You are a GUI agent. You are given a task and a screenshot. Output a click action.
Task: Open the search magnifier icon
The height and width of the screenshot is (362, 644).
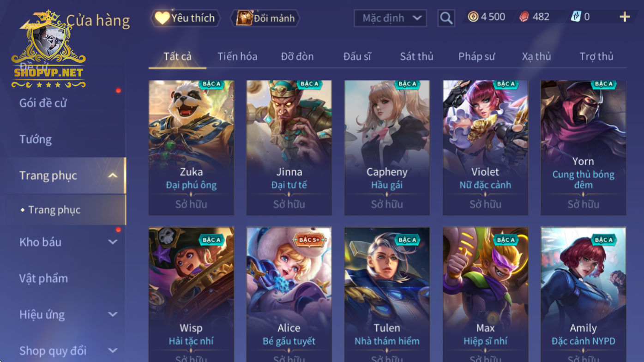click(x=446, y=18)
